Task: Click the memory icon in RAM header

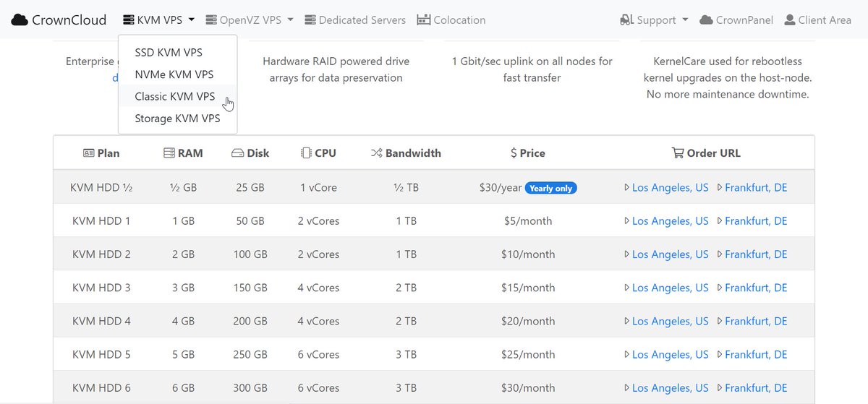Action: 169,153
